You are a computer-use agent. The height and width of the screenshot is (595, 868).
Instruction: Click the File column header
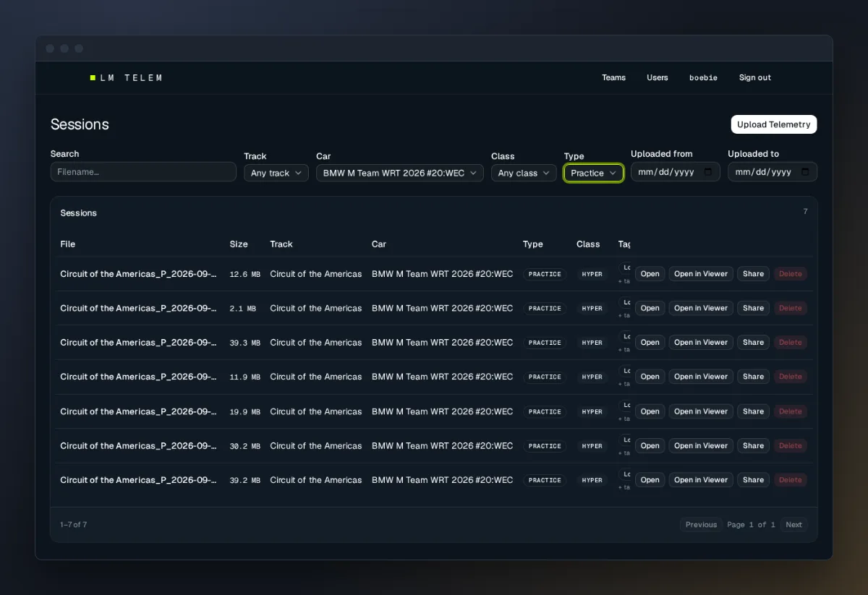68,244
